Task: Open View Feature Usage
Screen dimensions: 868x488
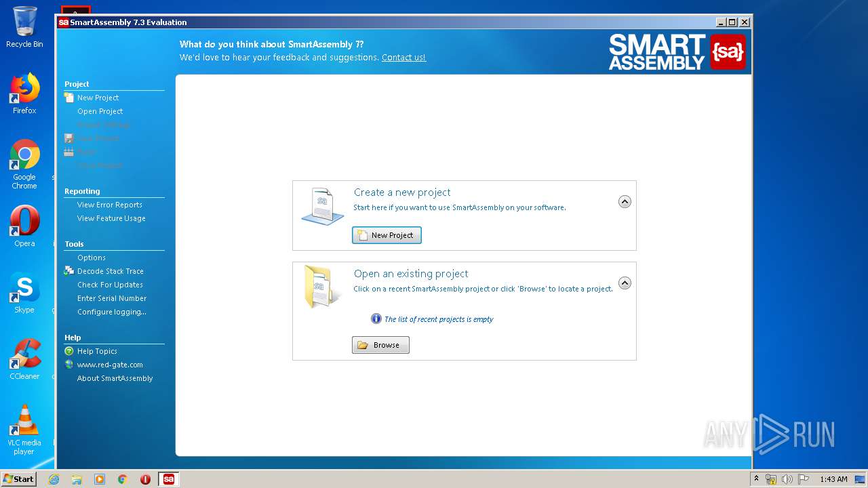Action: [x=111, y=218]
